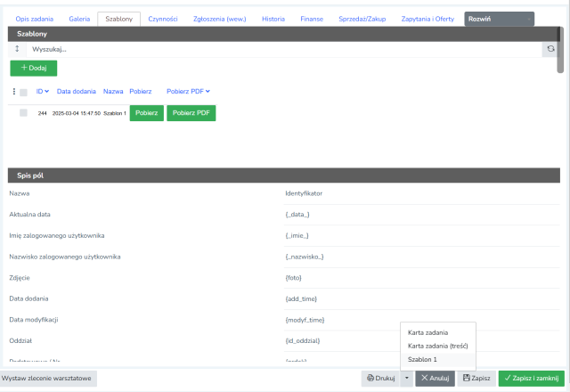Open the Opis zadania tab
The width and height of the screenshot is (570, 392).
point(34,19)
